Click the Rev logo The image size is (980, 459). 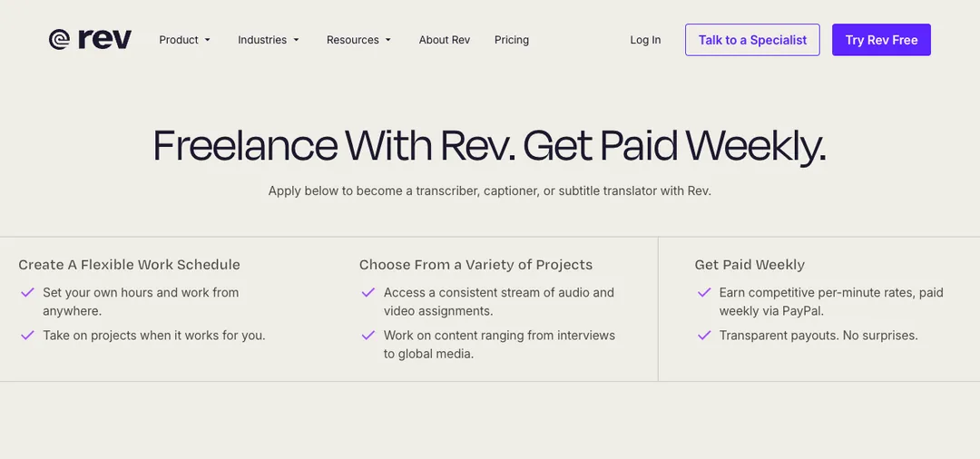click(x=90, y=39)
